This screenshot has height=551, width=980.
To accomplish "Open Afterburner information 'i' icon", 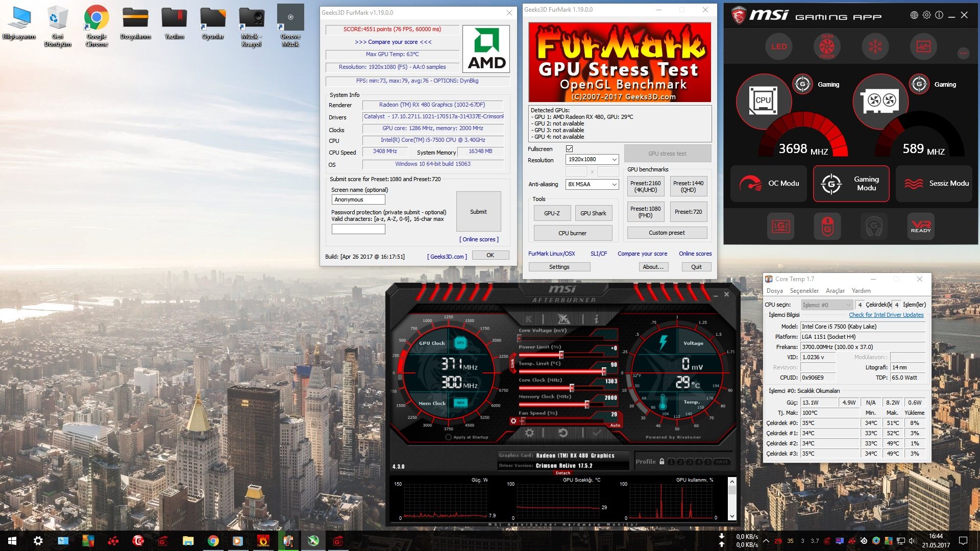I will click(596, 319).
